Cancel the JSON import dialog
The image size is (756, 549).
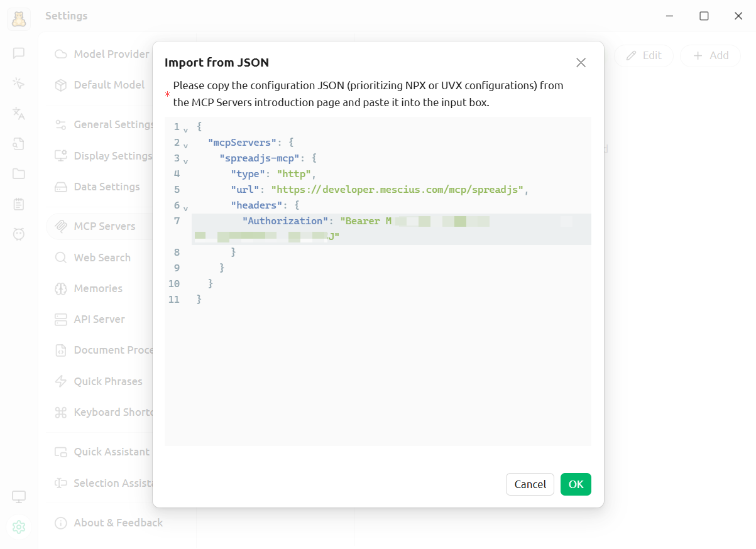click(x=530, y=484)
